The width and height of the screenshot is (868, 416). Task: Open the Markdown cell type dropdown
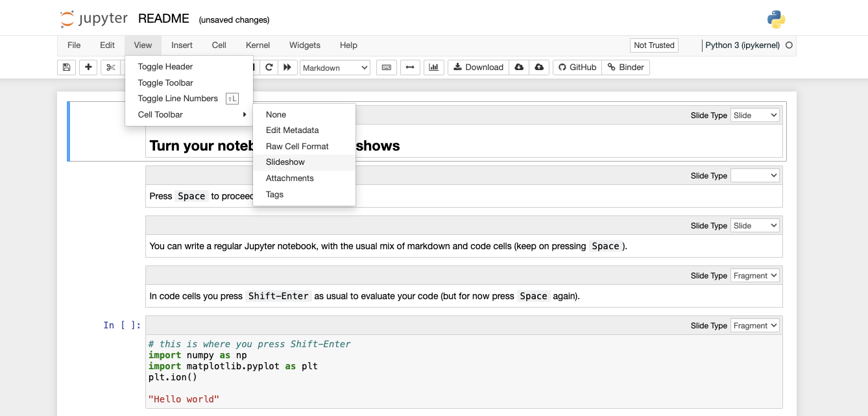[x=335, y=67]
